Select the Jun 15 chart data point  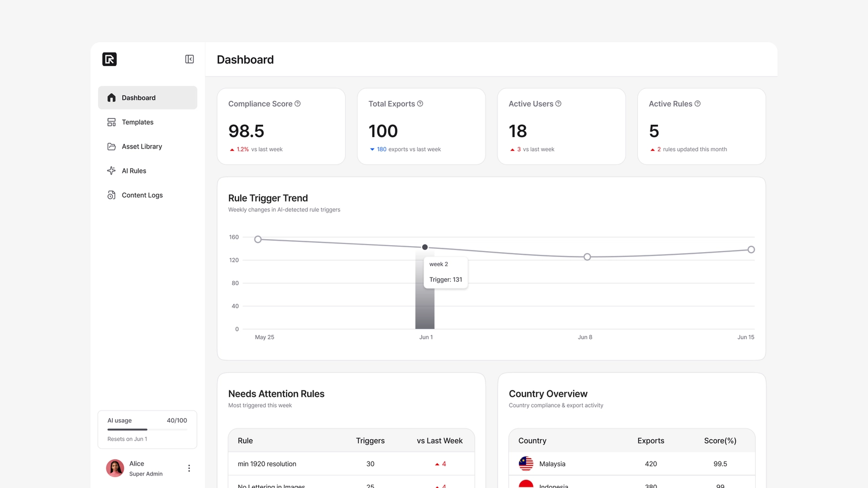click(x=751, y=249)
